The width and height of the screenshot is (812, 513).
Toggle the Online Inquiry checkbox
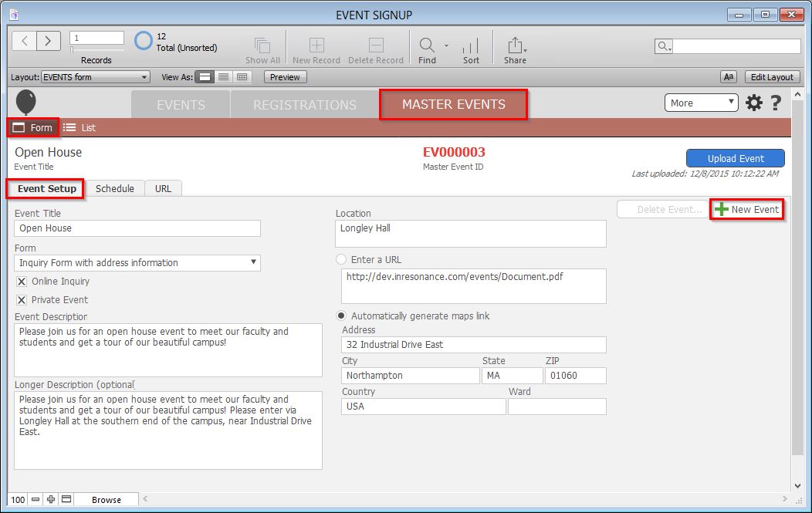point(22,282)
